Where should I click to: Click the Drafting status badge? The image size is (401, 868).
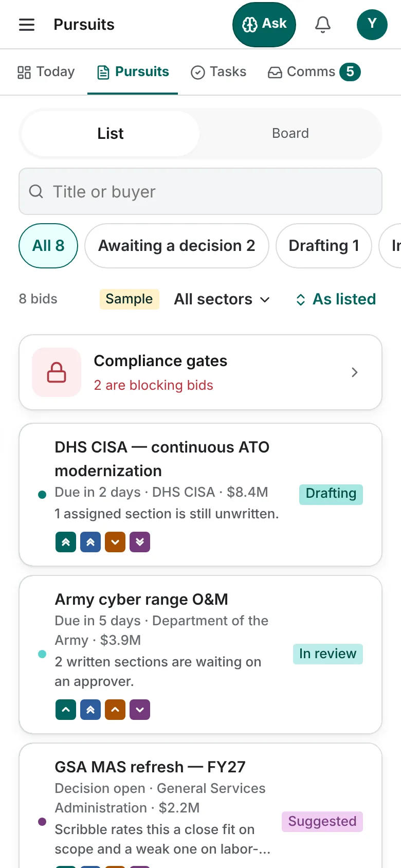click(x=331, y=494)
